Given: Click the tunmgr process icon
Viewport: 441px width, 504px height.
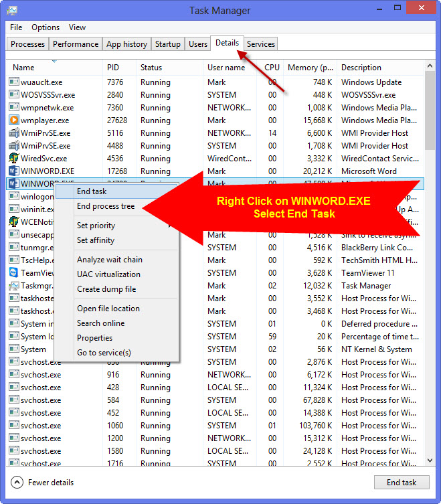Looking at the screenshot, I should click(14, 247).
